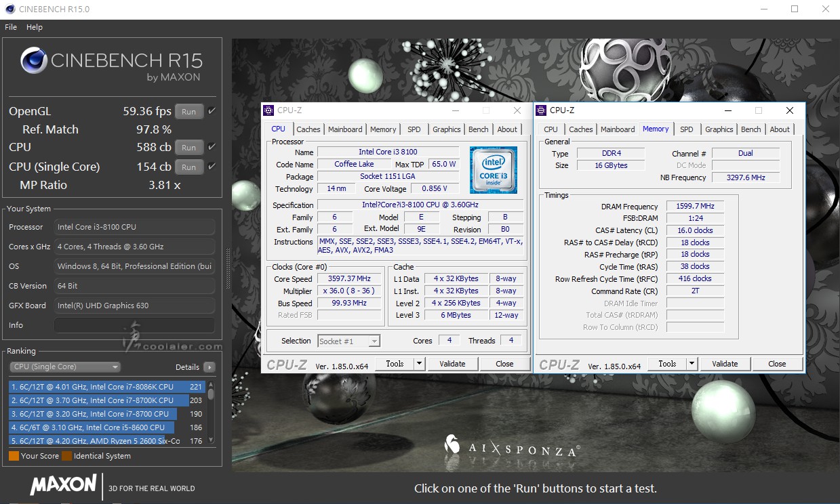Click the Multiplier value x 36.0 (8 - 36)
The height and width of the screenshot is (504, 840).
(349, 291)
